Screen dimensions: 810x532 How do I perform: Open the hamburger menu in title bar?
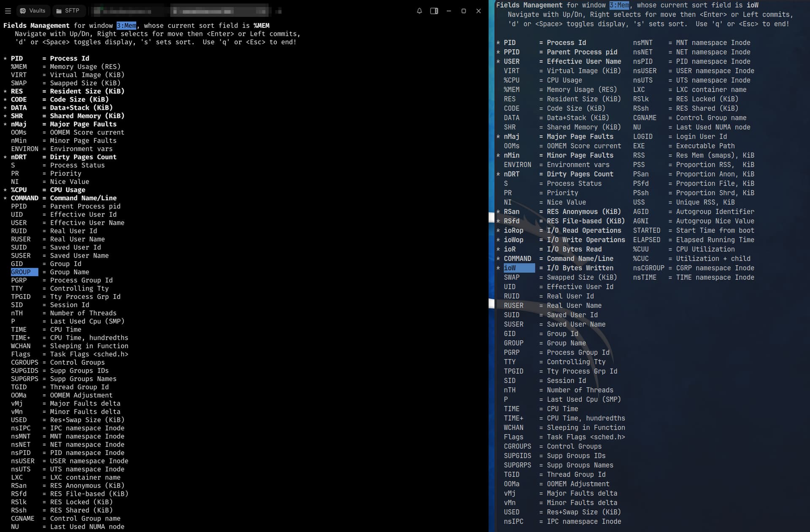coord(8,11)
